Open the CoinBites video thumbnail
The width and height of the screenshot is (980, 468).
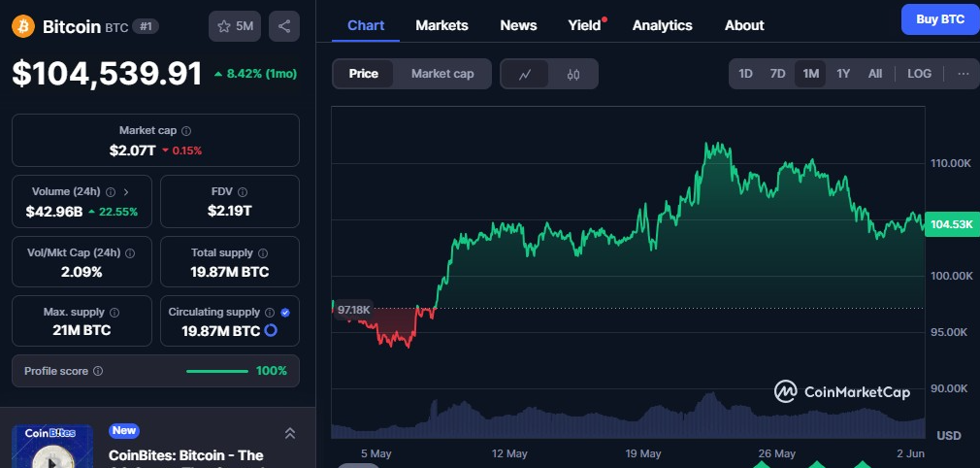pyautogui.click(x=52, y=446)
